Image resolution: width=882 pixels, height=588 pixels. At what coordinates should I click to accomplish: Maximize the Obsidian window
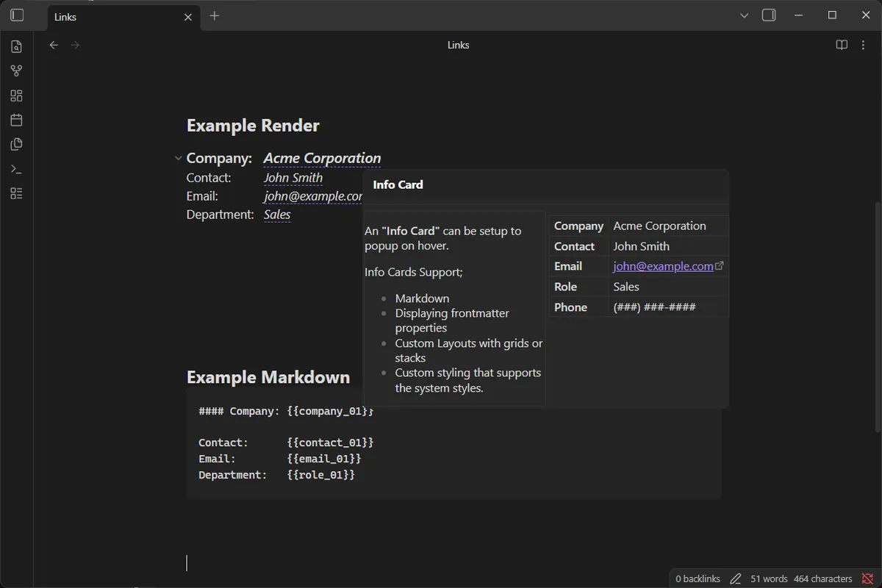coord(832,15)
